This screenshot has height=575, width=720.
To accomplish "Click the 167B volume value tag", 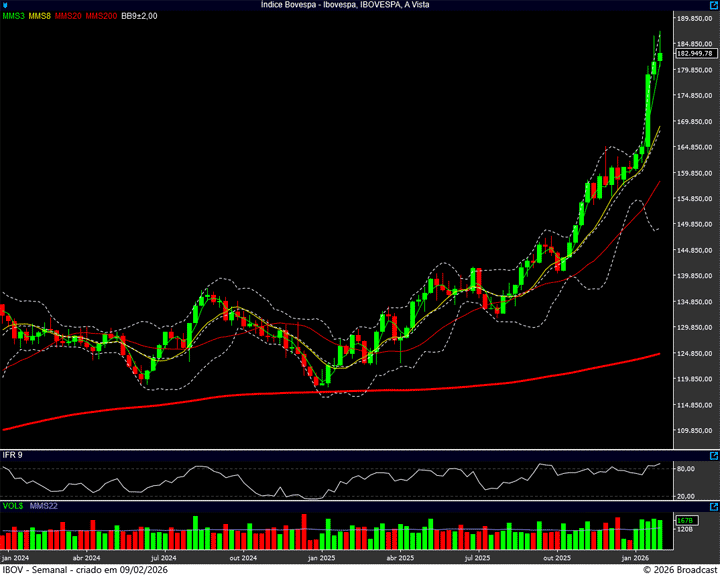I will (685, 520).
